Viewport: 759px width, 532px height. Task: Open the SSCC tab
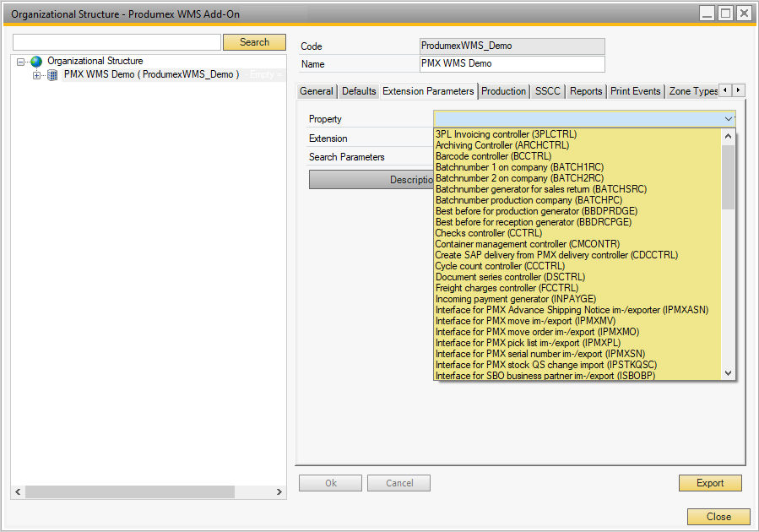(548, 91)
